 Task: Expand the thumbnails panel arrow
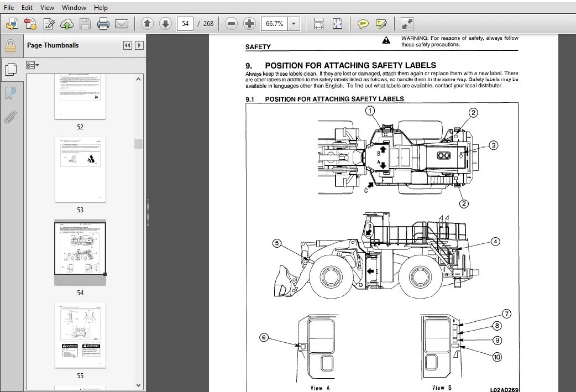139,45
